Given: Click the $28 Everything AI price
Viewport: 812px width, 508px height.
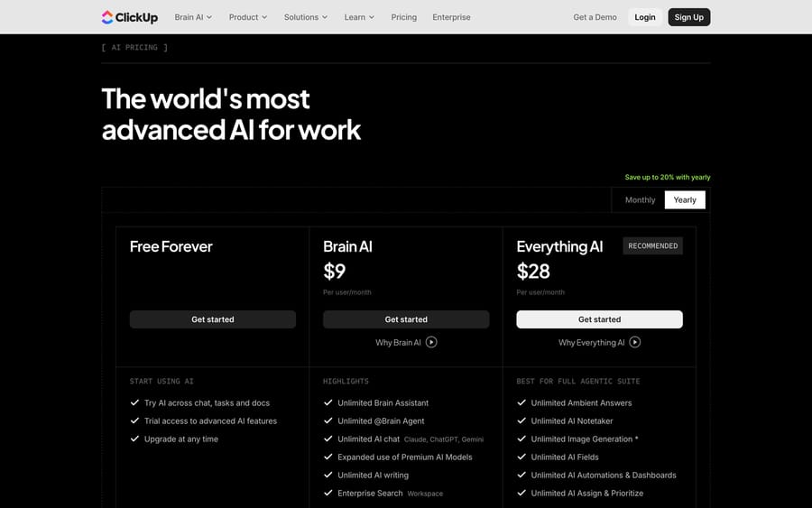Looking at the screenshot, I should (x=533, y=272).
